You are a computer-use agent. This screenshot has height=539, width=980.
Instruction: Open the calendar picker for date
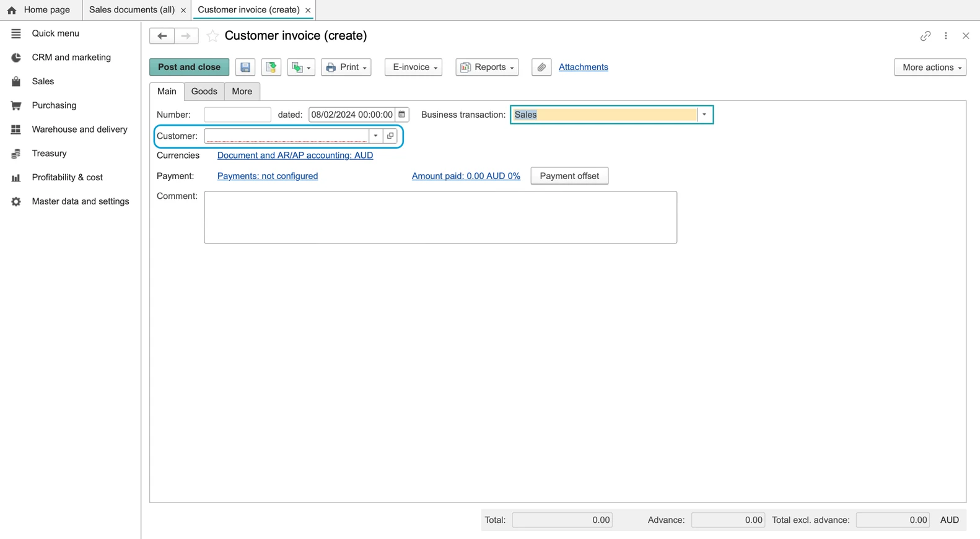tap(402, 115)
